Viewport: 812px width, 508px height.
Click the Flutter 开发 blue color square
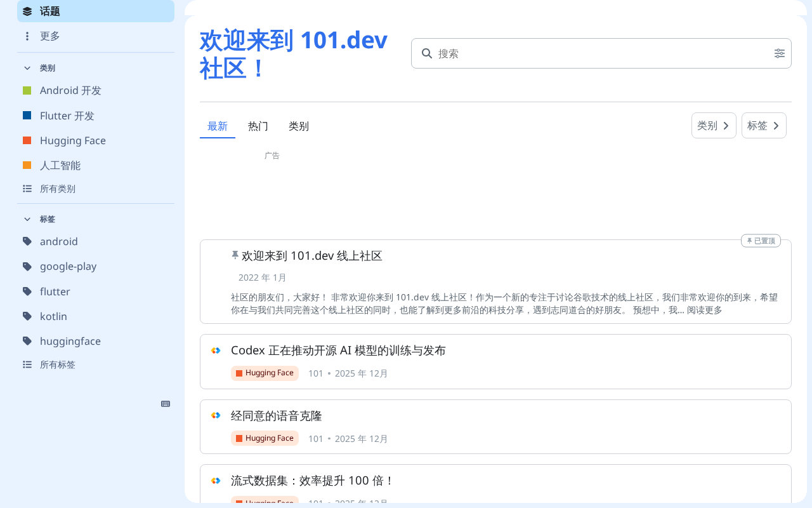27,116
